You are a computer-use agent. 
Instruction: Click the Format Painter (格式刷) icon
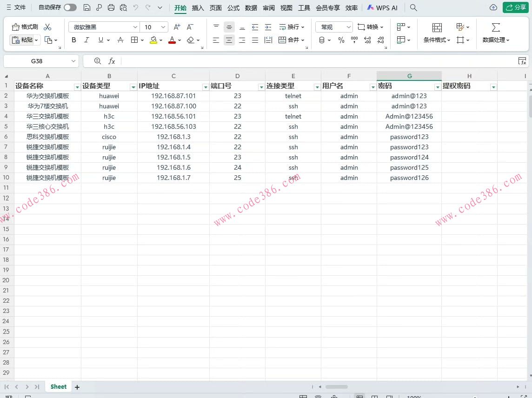click(x=25, y=27)
